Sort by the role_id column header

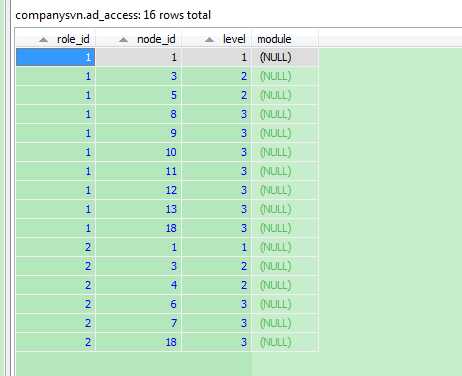[x=56, y=39]
